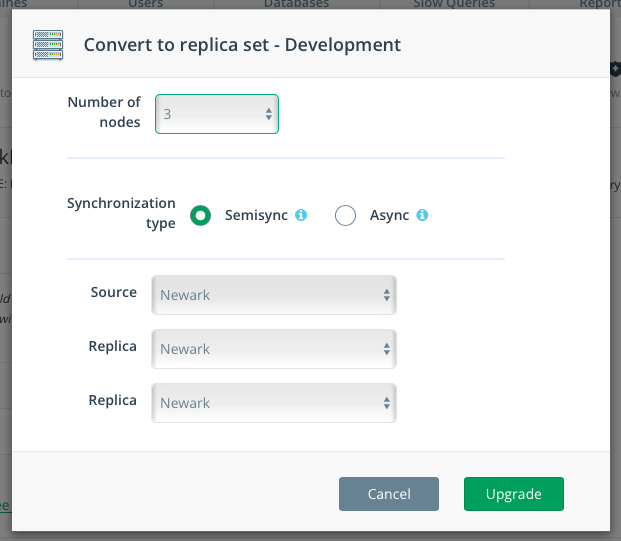Click the green underlined link behind dialog
The height and width of the screenshot is (541, 621).
5,506
